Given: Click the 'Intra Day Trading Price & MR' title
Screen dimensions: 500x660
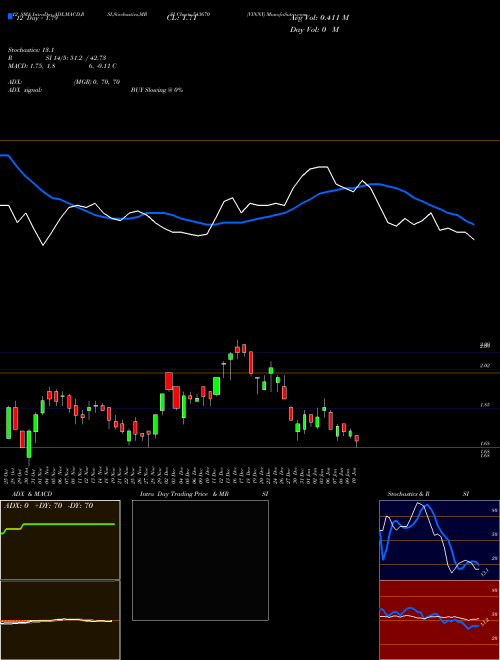Looking at the screenshot, I should click(184, 494).
